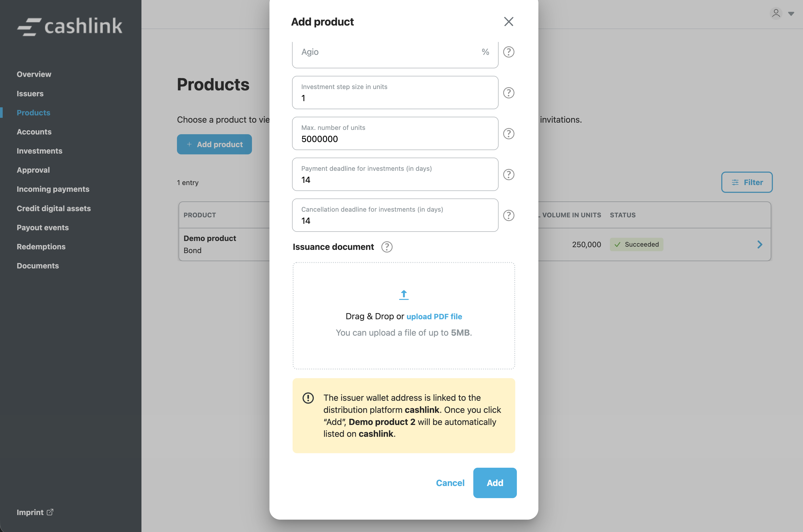Open Payout events sidebar item
This screenshot has height=532, width=803.
tap(43, 228)
